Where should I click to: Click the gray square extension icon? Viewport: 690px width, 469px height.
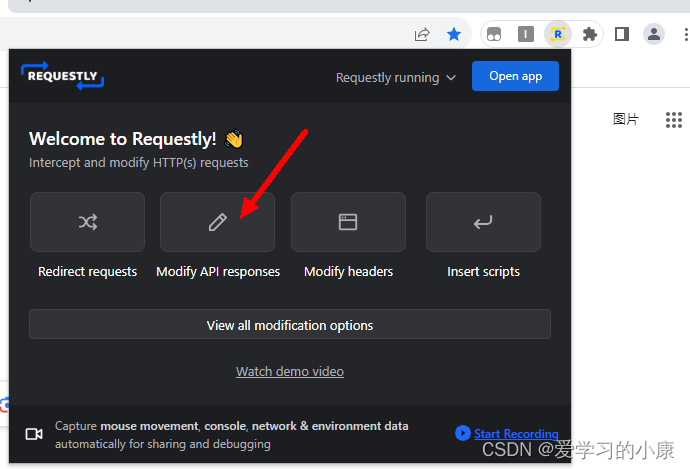click(525, 34)
